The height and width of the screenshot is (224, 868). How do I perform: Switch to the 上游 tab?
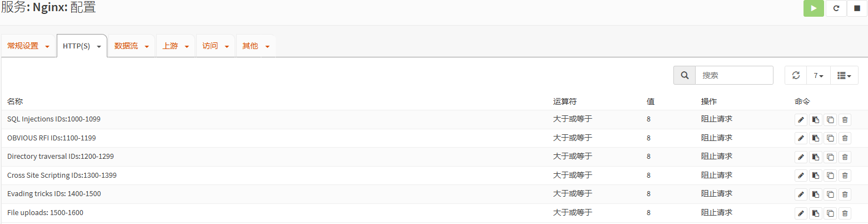(x=175, y=46)
